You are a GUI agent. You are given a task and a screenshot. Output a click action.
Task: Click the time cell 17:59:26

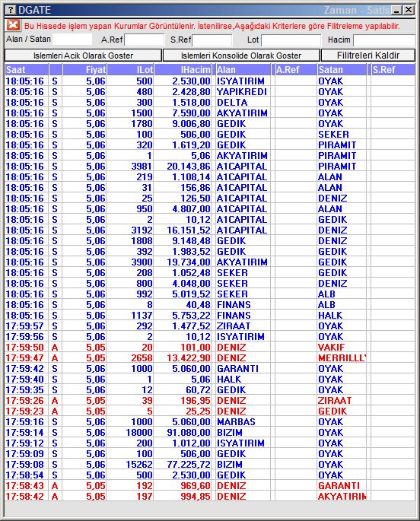(25, 400)
